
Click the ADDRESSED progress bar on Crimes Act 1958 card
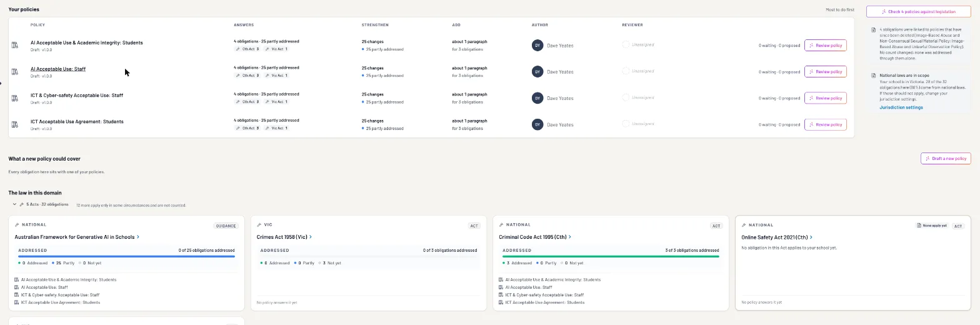pos(369,256)
